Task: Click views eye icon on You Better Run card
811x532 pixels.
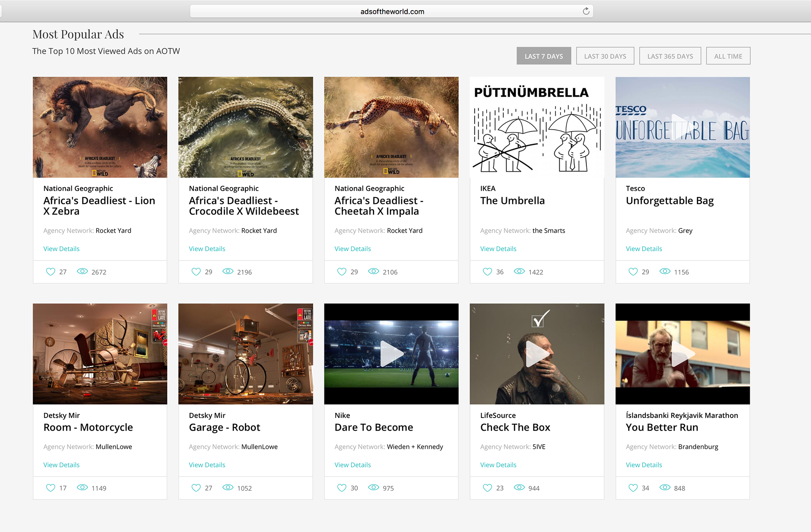Action: (x=665, y=487)
